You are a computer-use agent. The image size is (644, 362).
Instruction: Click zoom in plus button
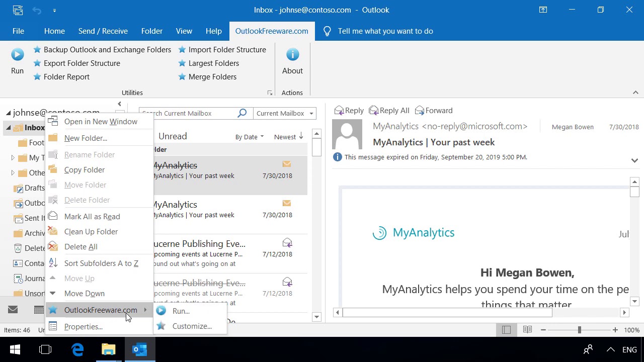point(615,330)
